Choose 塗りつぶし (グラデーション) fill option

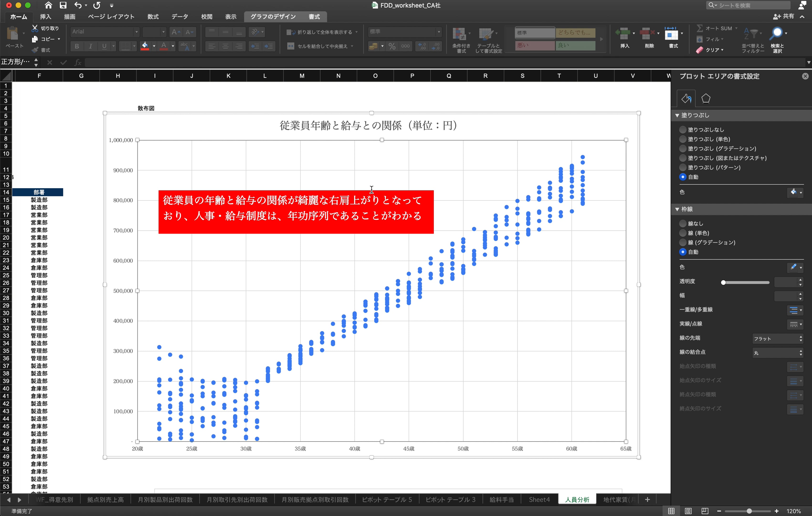[x=682, y=149]
